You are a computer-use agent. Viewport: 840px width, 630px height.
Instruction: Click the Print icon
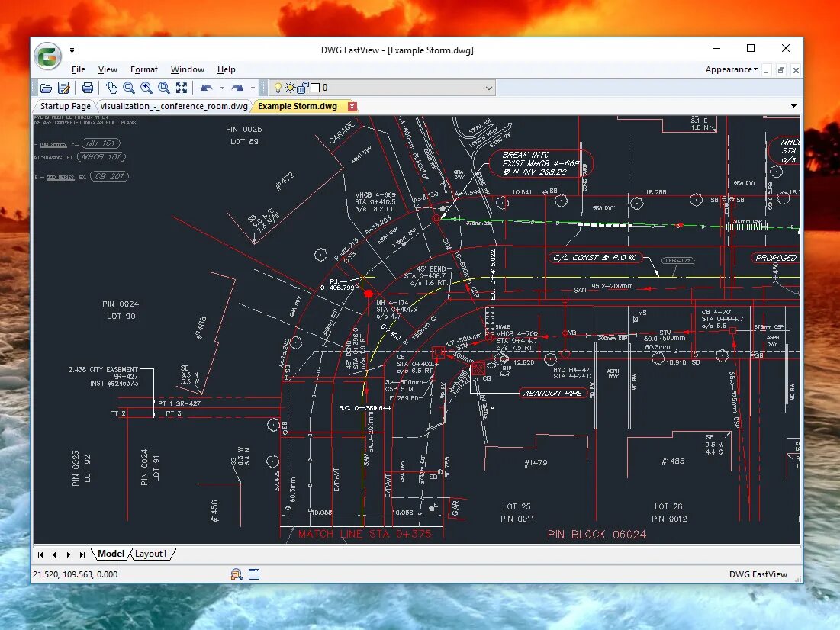[x=87, y=88]
